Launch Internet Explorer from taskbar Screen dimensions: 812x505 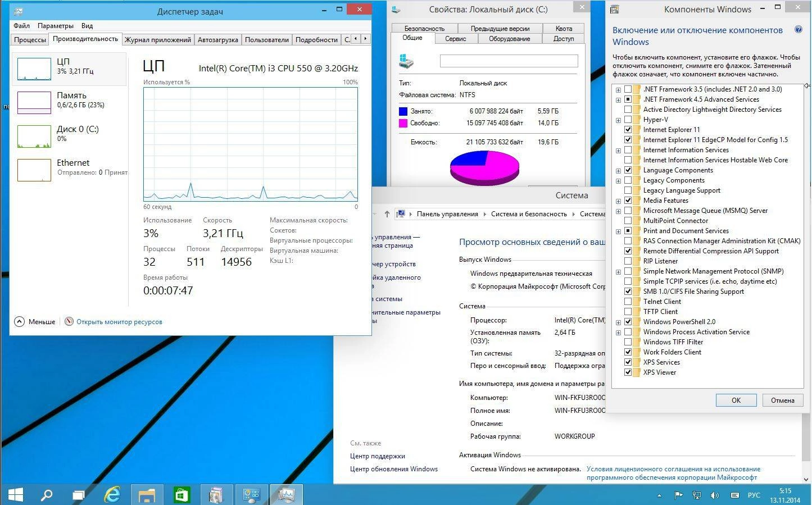pyautogui.click(x=112, y=494)
